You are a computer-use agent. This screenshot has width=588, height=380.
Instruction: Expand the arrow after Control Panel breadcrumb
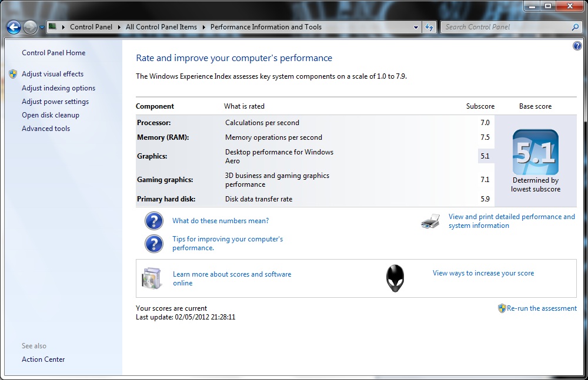pyautogui.click(x=119, y=27)
